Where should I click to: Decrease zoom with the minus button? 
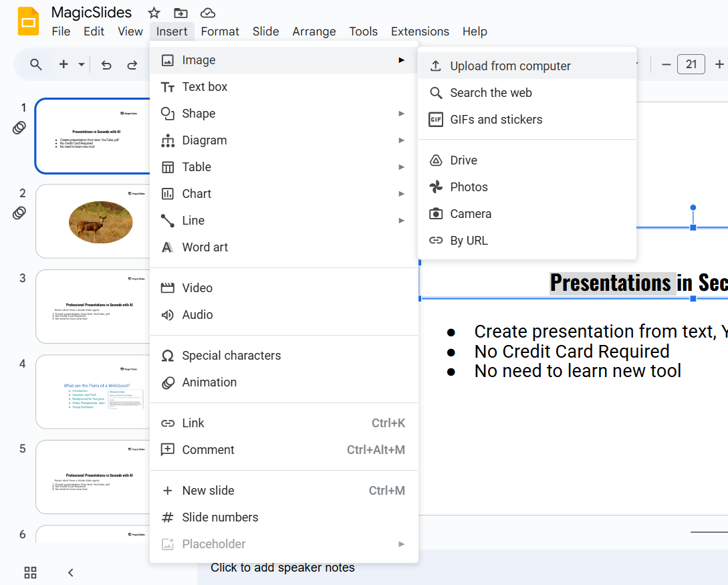pos(666,65)
